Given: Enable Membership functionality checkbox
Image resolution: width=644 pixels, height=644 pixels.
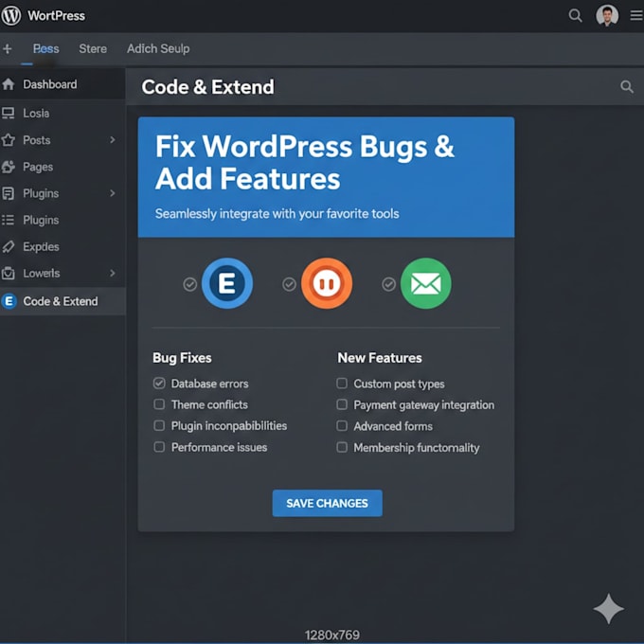Looking at the screenshot, I should 342,447.
